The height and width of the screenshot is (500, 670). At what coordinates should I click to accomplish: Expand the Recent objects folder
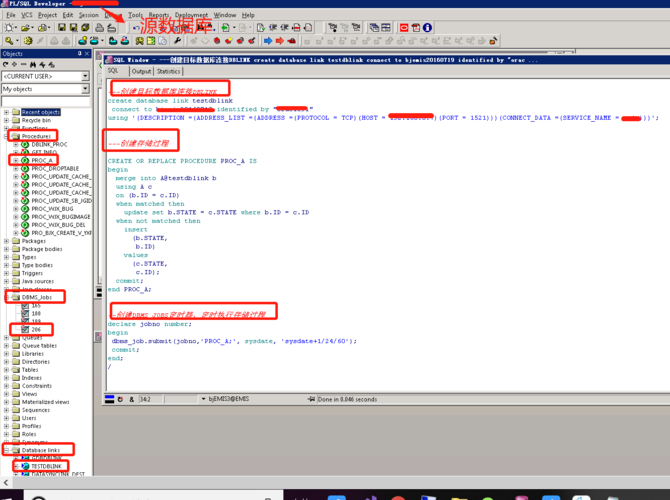[6, 112]
